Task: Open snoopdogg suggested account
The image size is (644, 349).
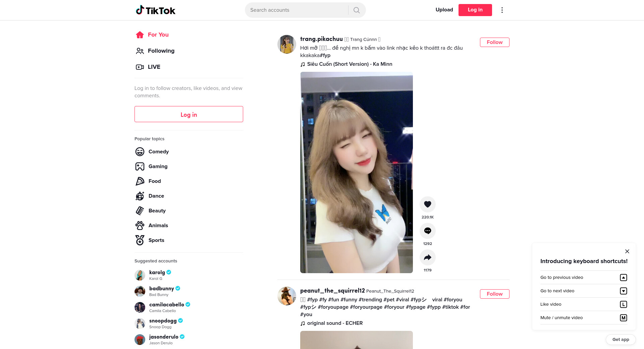Action: (189, 323)
